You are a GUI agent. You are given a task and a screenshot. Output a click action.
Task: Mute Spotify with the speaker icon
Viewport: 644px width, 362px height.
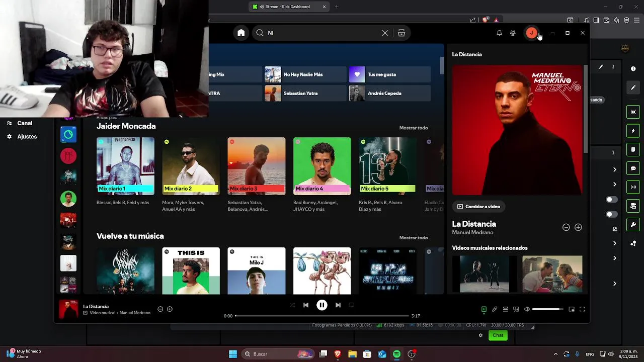(527, 309)
